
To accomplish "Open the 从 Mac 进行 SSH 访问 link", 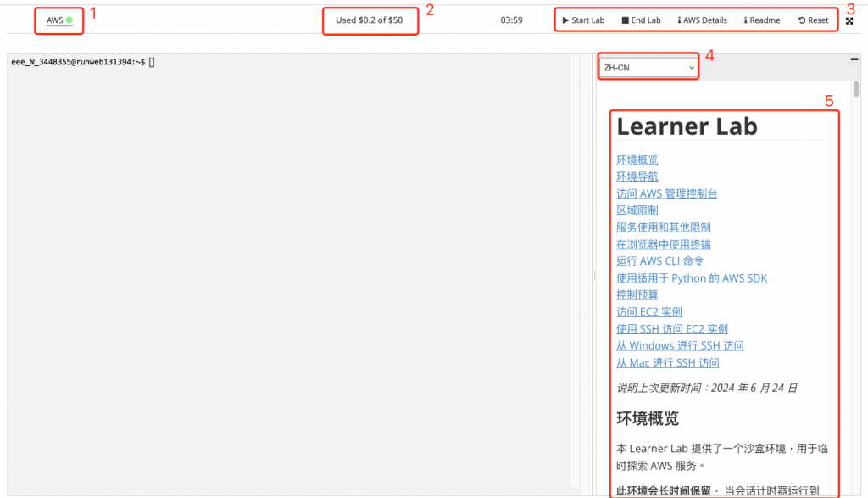I will tap(668, 363).
